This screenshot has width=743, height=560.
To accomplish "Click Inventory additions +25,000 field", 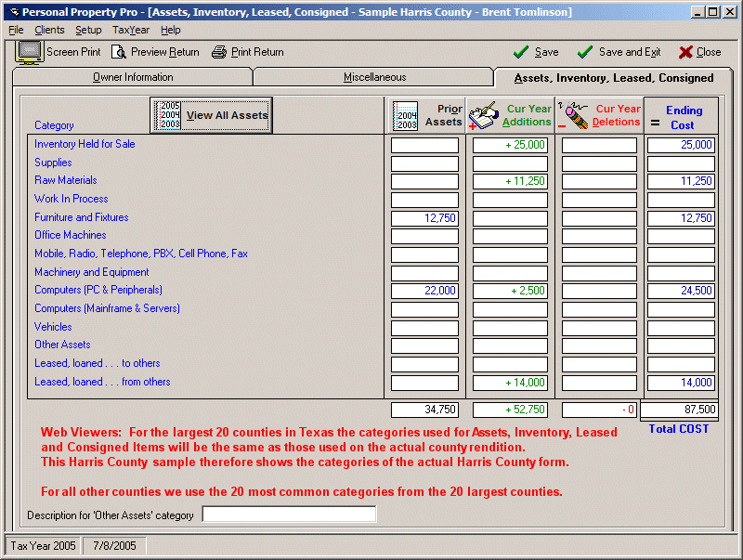I will point(510,145).
